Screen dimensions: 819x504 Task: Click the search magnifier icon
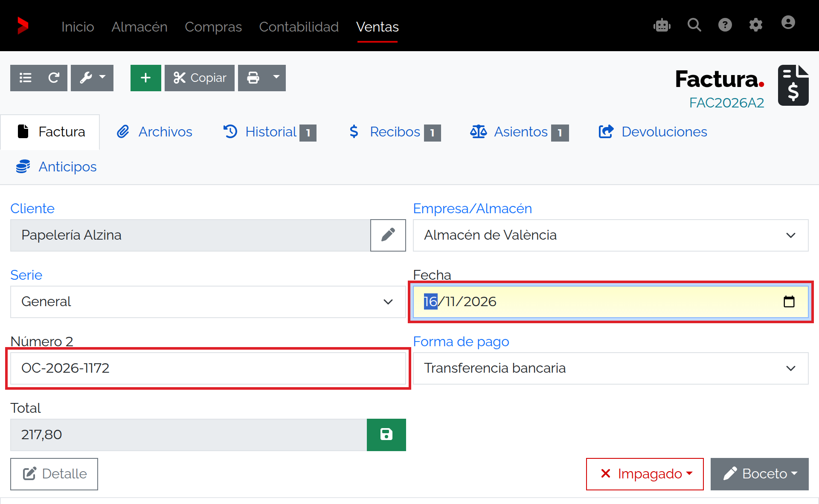point(694,25)
